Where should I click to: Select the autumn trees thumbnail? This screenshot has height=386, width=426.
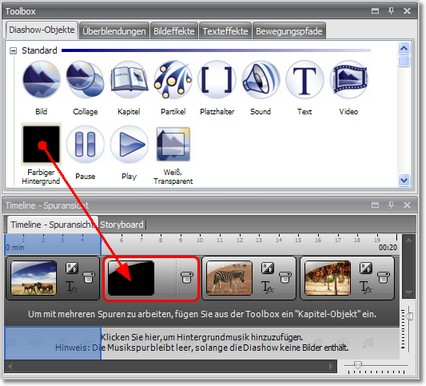click(328, 278)
